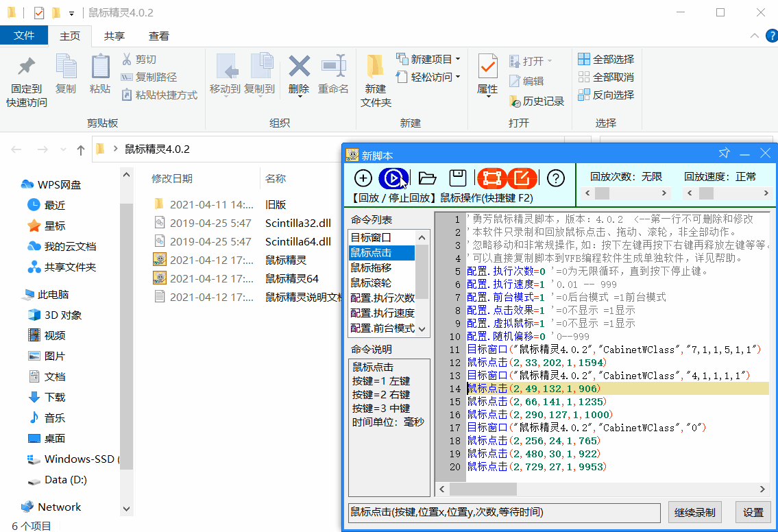Toggle the item checkbox icon in the title bar
This screenshot has height=532, width=778.
point(39,12)
